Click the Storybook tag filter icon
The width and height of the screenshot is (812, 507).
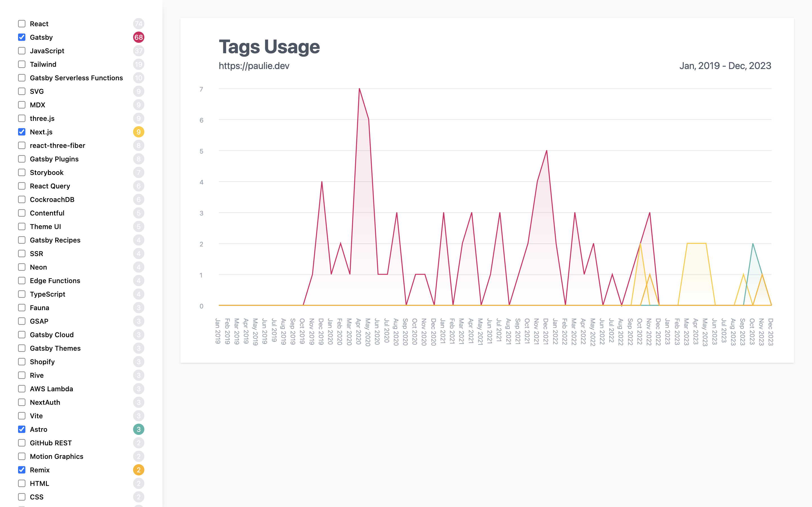22,172
